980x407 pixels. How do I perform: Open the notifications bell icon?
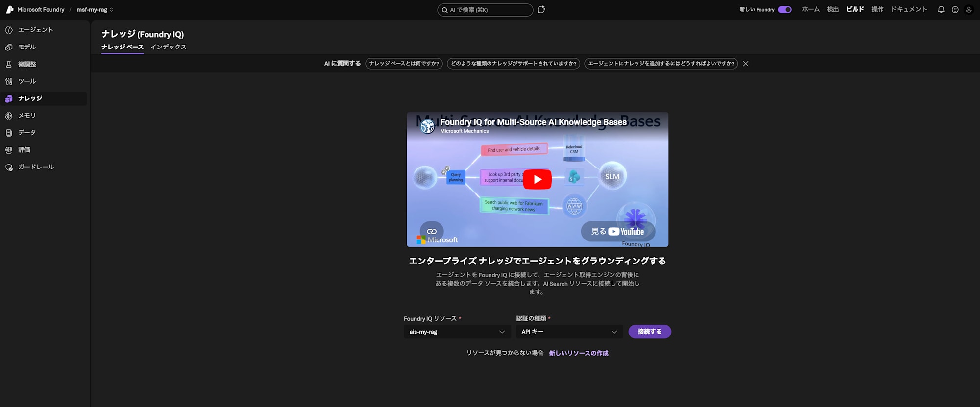(941, 10)
